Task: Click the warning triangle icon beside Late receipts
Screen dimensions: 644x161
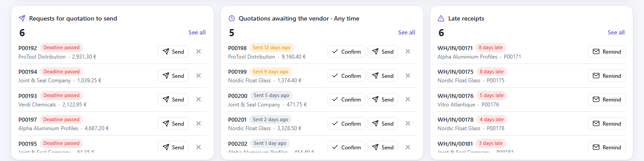Action: click(x=441, y=18)
